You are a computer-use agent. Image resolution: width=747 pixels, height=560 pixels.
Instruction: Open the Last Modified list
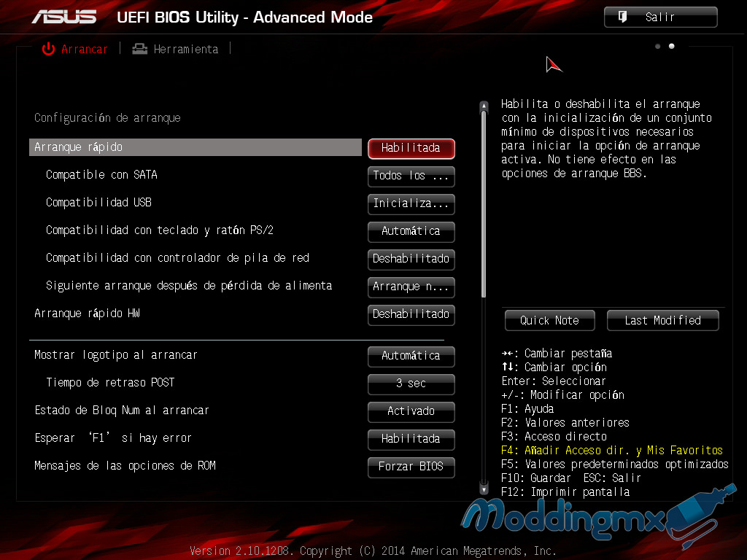[x=662, y=321]
